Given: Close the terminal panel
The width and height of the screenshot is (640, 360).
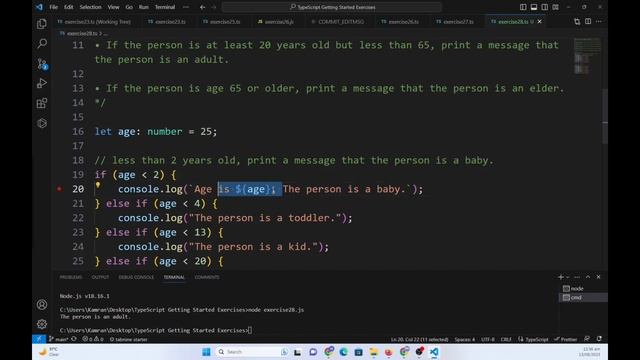Looking at the screenshot, I should (x=598, y=277).
